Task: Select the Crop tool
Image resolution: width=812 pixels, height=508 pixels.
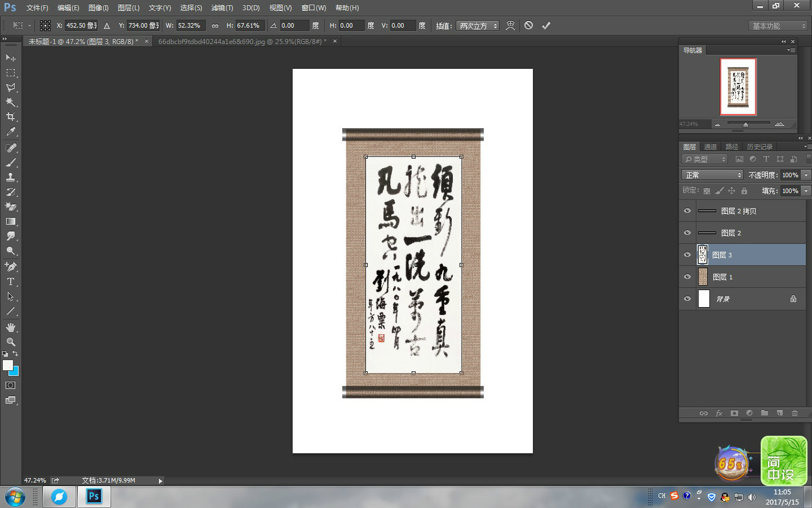Action: [11, 117]
